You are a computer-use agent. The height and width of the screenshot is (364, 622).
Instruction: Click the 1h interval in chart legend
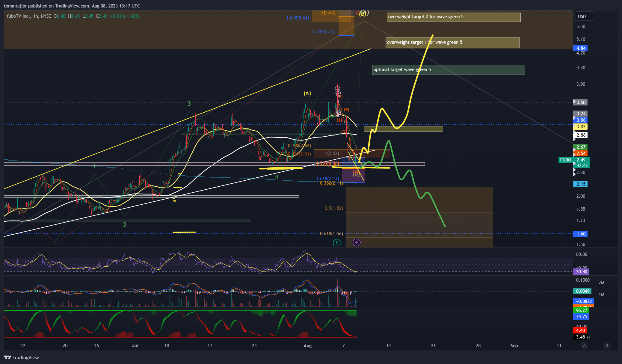(36, 16)
